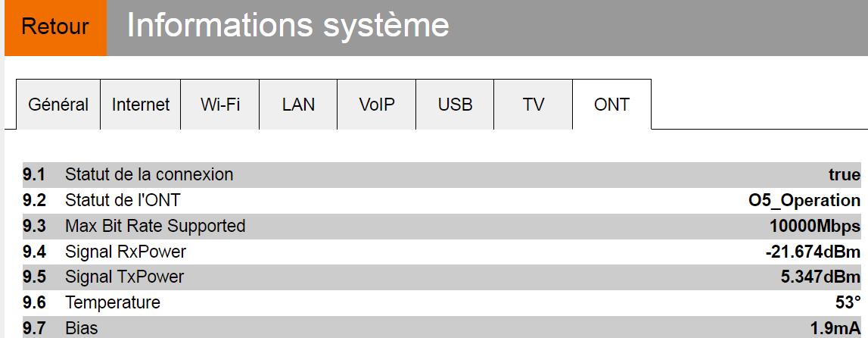868x338 pixels.
Task: Open the Internet tab
Action: click(141, 105)
